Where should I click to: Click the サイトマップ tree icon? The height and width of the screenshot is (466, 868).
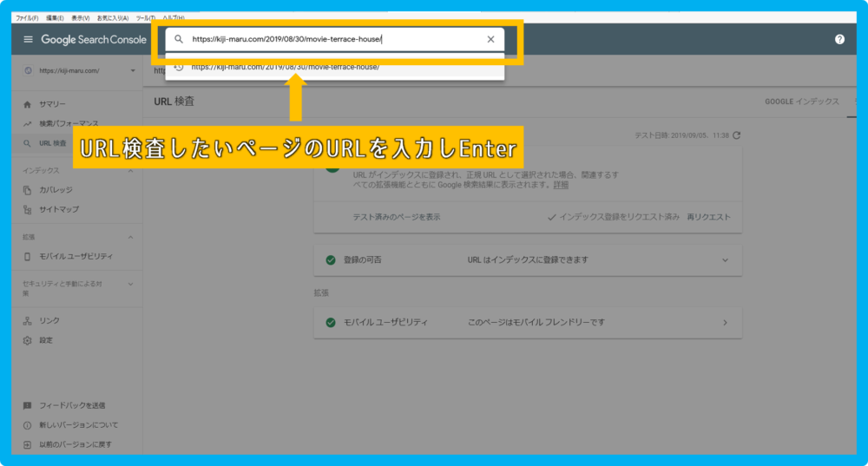tap(27, 210)
